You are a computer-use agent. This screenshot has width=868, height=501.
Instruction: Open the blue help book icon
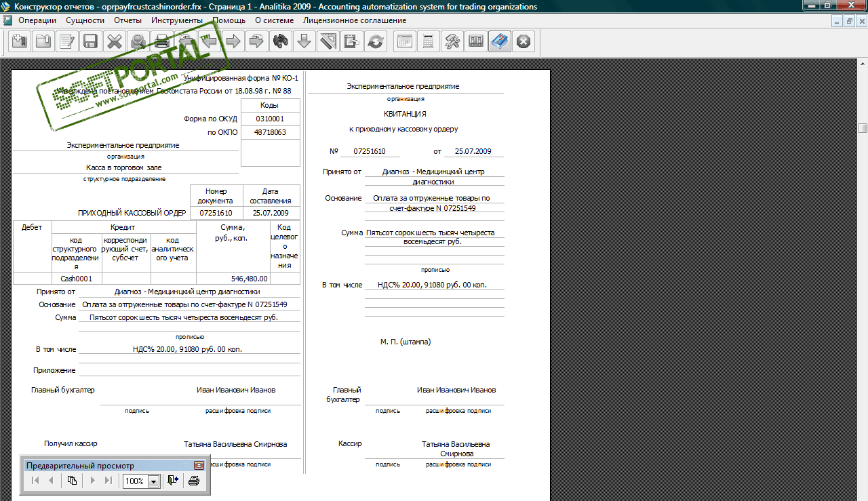(499, 41)
